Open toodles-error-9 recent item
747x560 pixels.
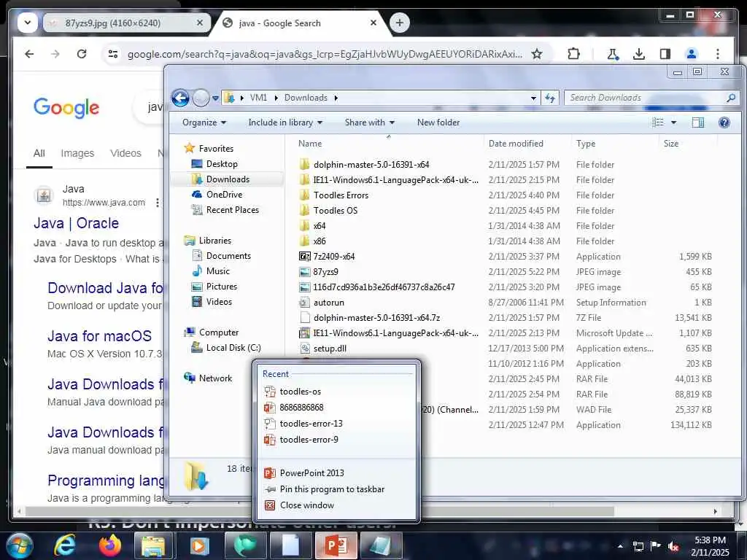pyautogui.click(x=336, y=440)
